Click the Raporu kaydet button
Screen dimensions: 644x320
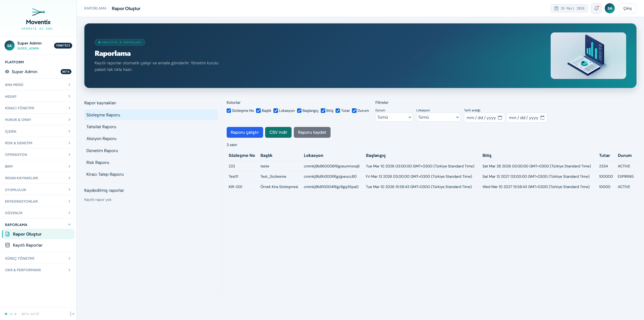click(312, 132)
